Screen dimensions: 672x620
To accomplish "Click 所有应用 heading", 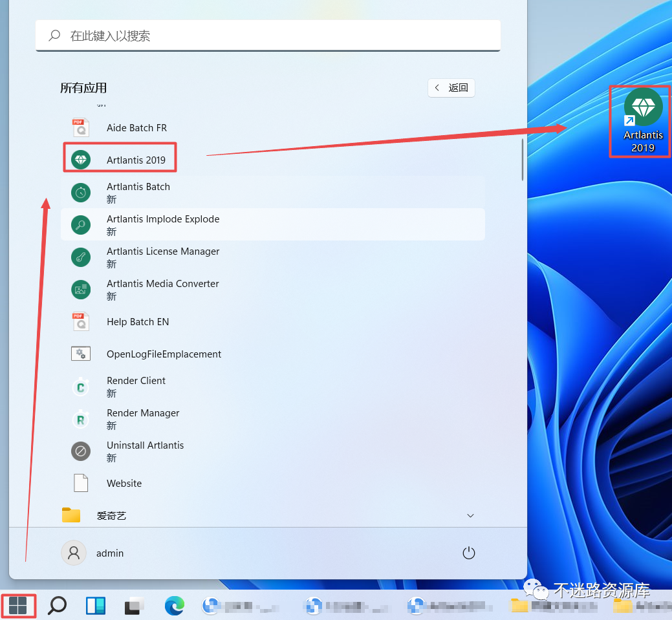I will [x=83, y=88].
